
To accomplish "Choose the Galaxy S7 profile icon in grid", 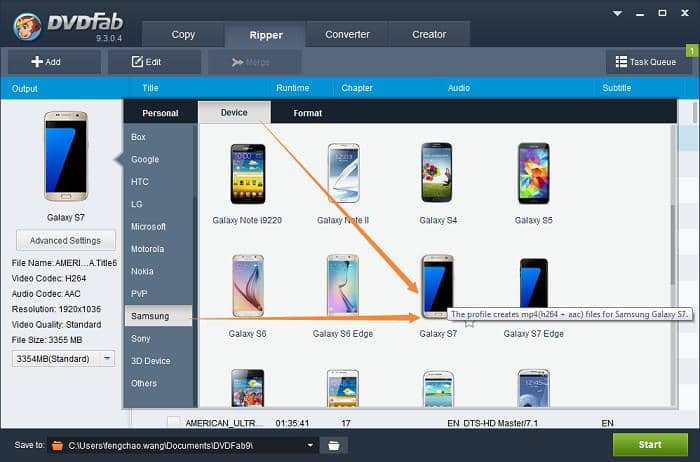I will (x=438, y=286).
